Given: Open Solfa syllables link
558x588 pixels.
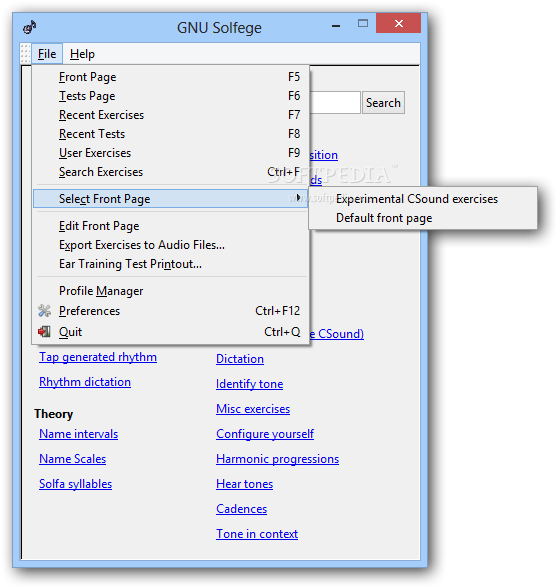Looking at the screenshot, I should (76, 484).
